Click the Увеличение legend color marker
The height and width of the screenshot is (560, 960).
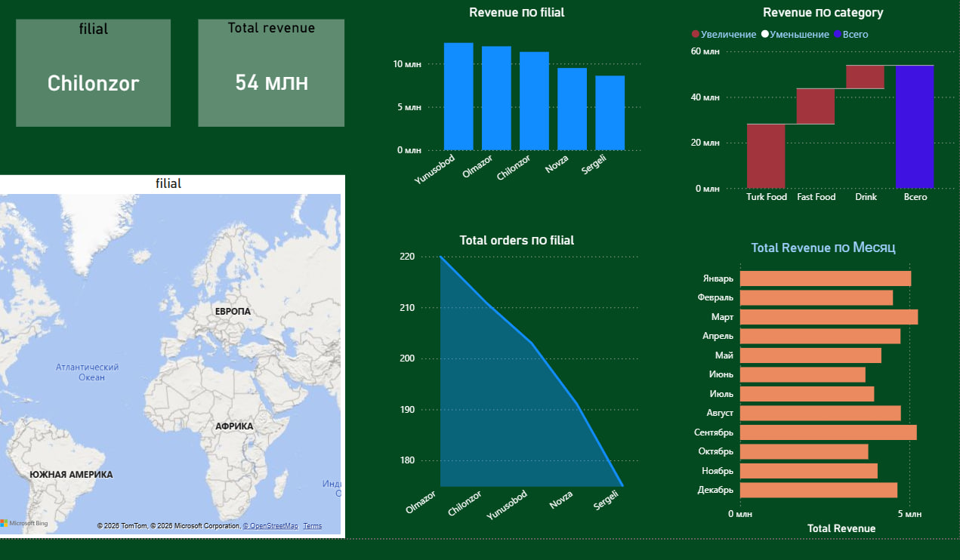coord(696,35)
